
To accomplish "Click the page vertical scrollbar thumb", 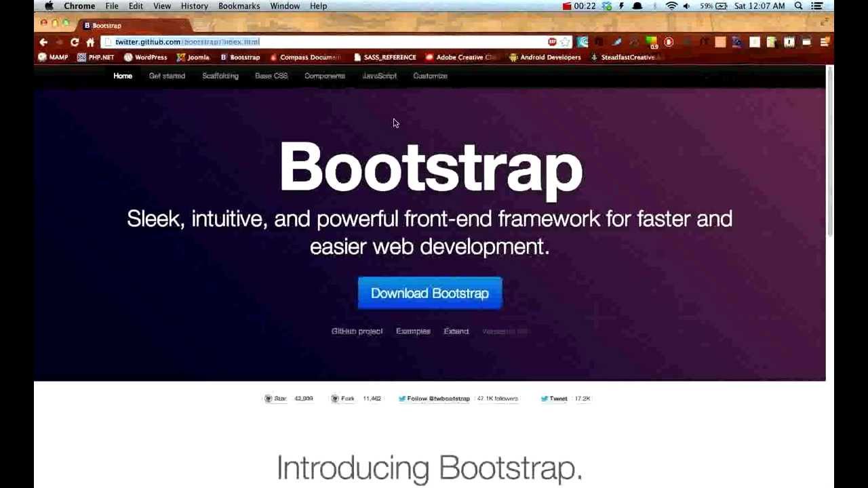I will [829, 150].
